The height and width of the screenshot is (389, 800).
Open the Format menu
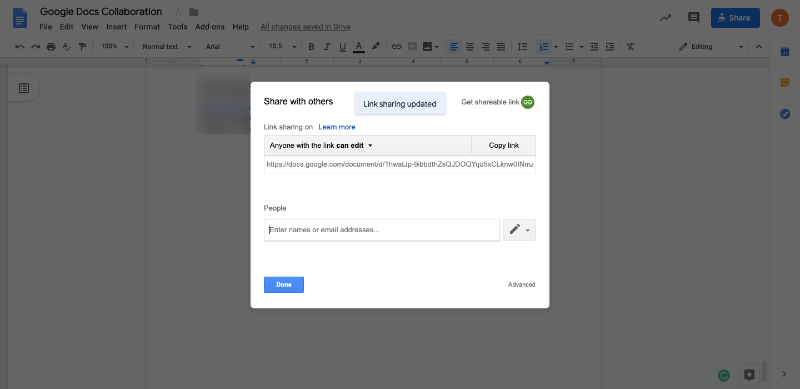point(147,27)
